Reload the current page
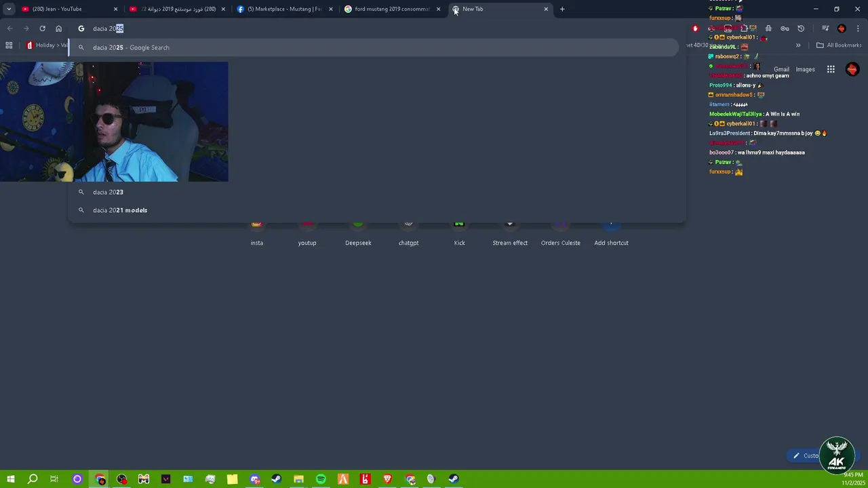This screenshot has height=488, width=868. click(42, 28)
